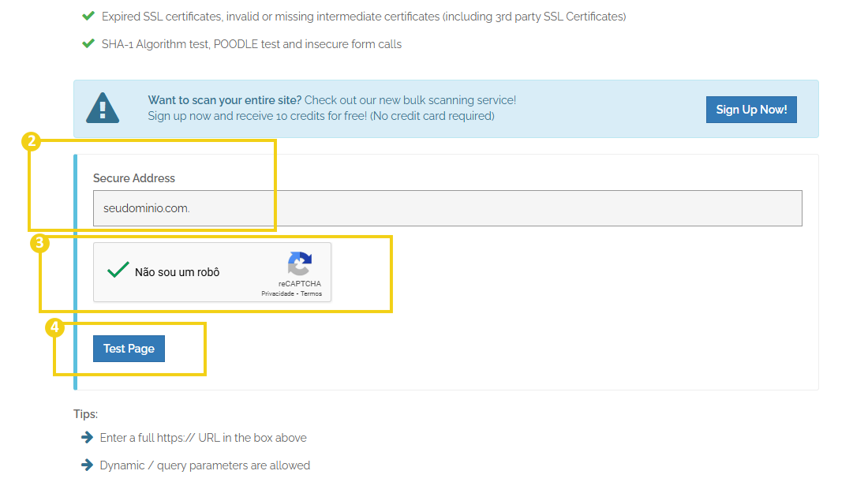Click the Test Page button
Image resolution: width=868 pixels, height=482 pixels.
pyautogui.click(x=129, y=349)
